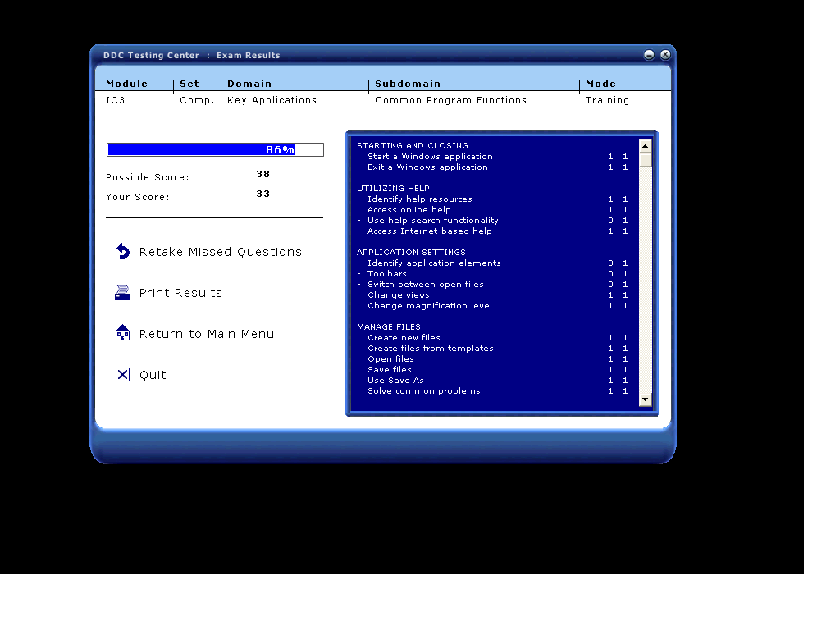
Task: Click the Subdomain column header
Action: (x=408, y=84)
